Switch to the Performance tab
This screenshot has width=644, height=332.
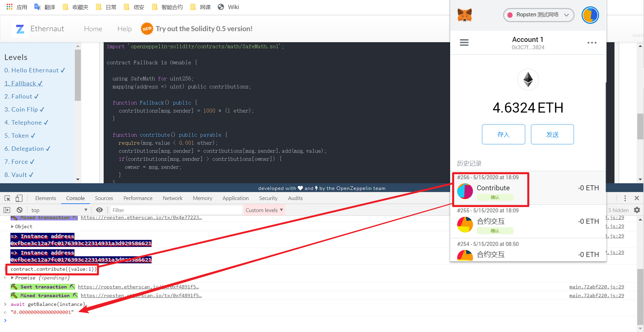coord(138,198)
